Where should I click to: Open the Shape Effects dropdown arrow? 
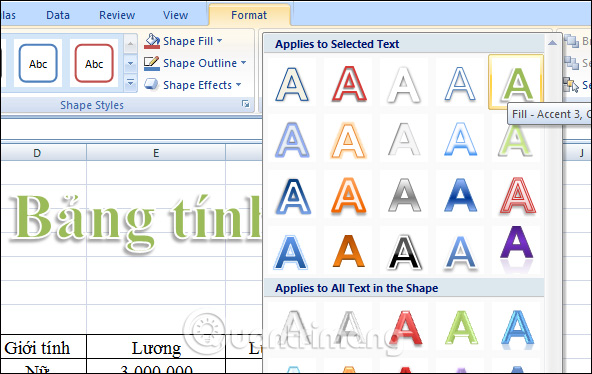tap(239, 85)
